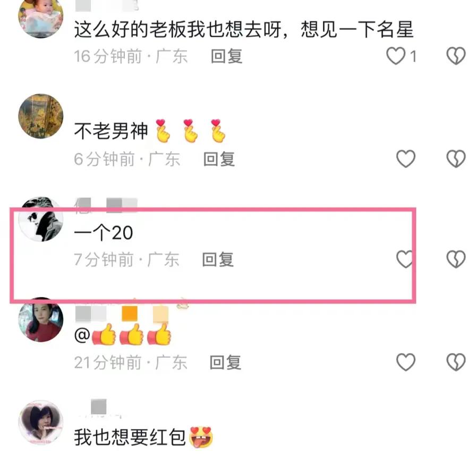Image resolution: width=476 pixels, height=454 pixels.
Task: Reply to the 一个20 comment
Action: (x=218, y=260)
